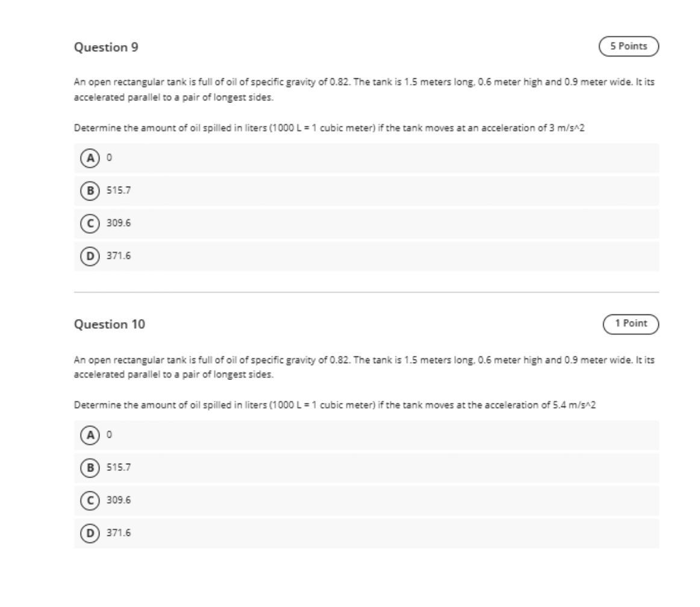Choose answer B, 515.7, in Question 10

pos(90,468)
